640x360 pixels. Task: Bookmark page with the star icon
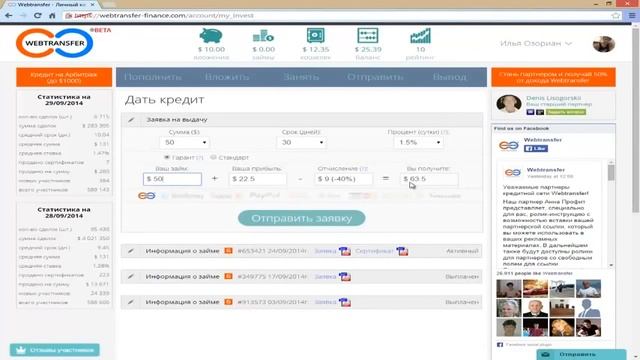[616, 16]
